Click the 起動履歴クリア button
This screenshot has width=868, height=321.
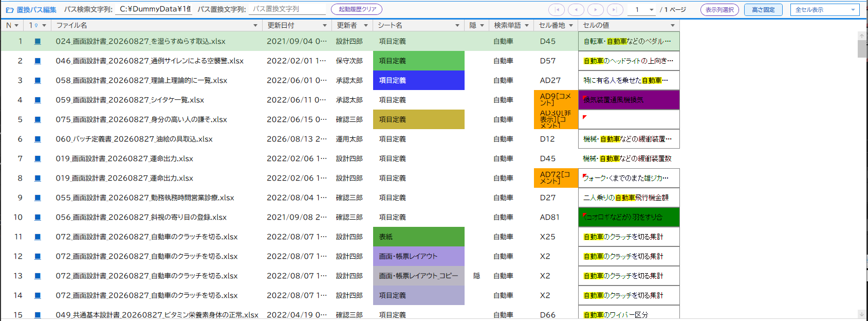357,9
